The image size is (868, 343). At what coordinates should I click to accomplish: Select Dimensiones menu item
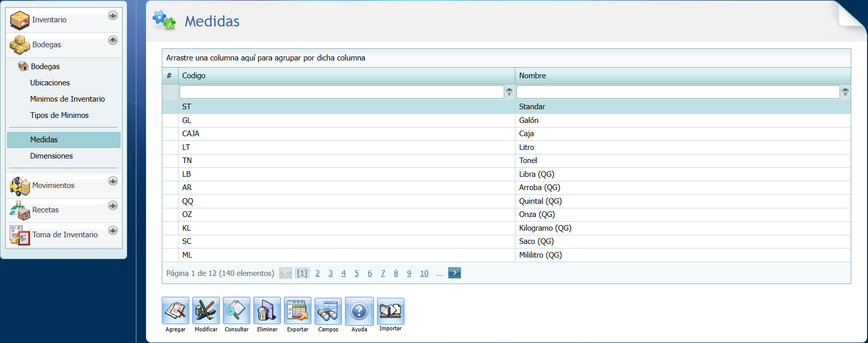click(x=51, y=156)
